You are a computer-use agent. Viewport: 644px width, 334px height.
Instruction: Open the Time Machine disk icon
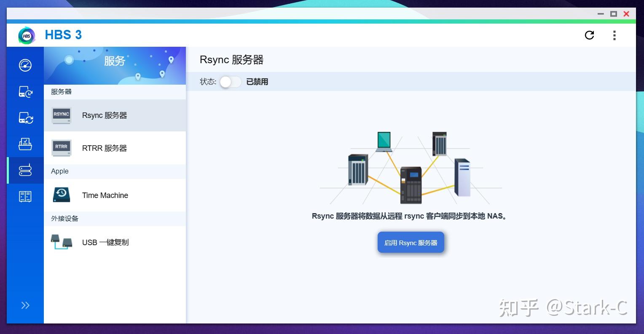pos(61,195)
